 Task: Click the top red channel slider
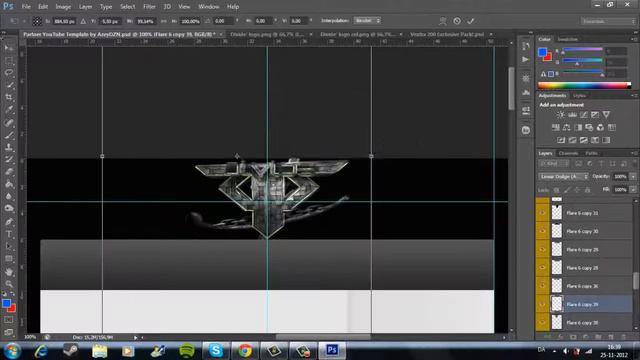[582, 50]
